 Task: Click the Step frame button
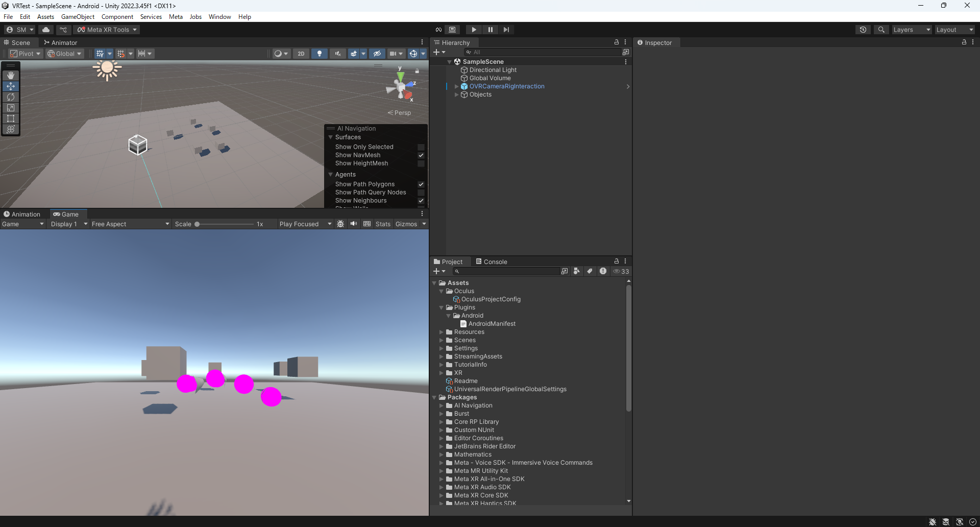coord(506,30)
